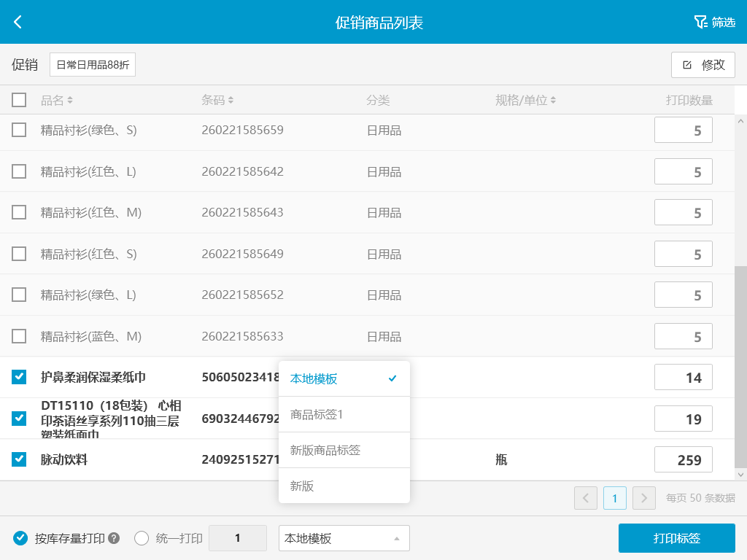The height and width of the screenshot is (560, 747).
Task: Click the vertical scrollbar thumb
Action: pos(740,365)
